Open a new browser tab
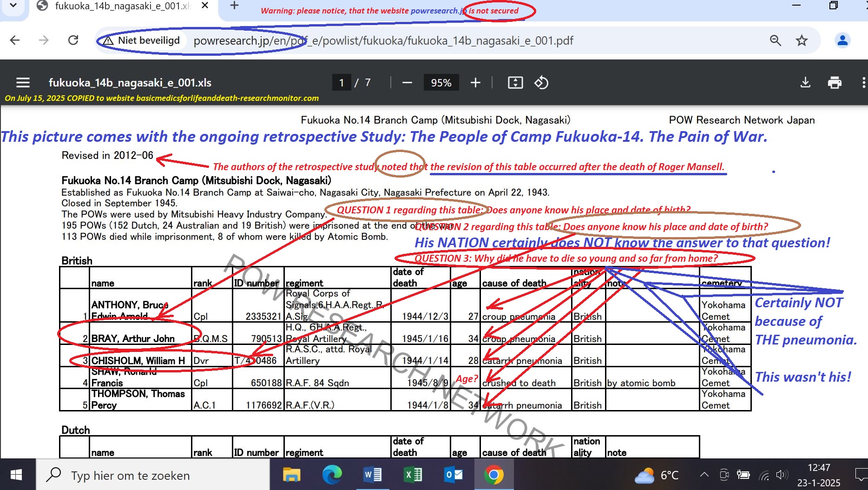The width and height of the screenshot is (868, 490). [234, 6]
